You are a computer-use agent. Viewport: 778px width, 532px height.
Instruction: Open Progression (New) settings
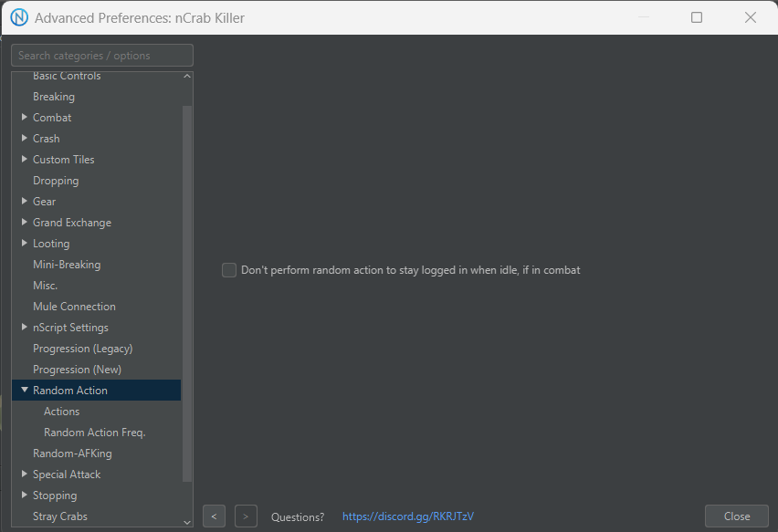(x=77, y=370)
